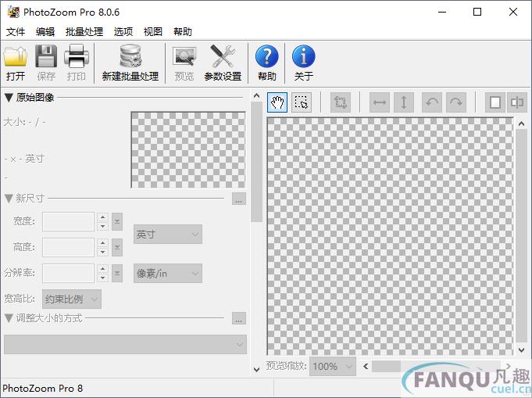532x398 pixels.
Task: Collapse the 调整大小的方式 section
Action: click(9, 318)
